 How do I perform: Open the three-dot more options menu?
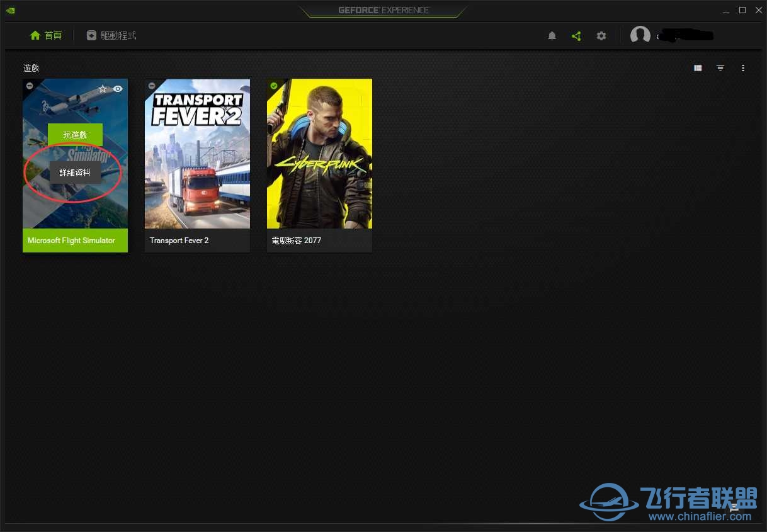coord(743,68)
